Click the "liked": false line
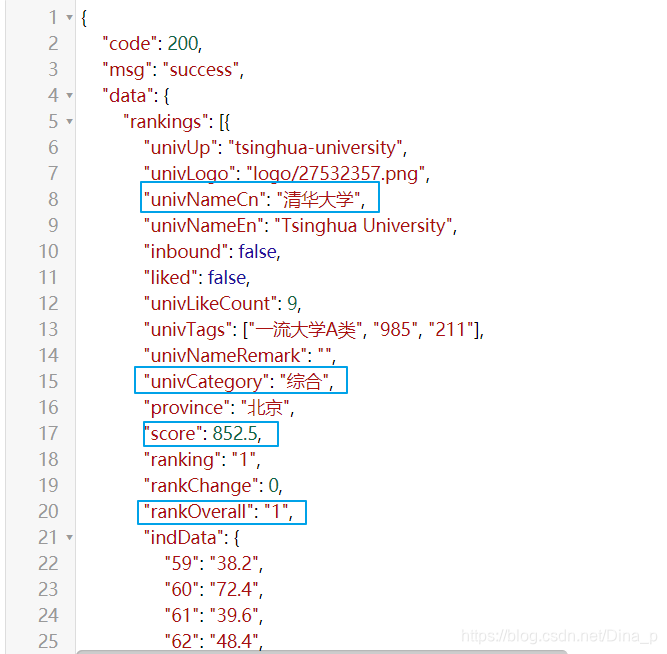667x654 pixels. click(x=197, y=277)
